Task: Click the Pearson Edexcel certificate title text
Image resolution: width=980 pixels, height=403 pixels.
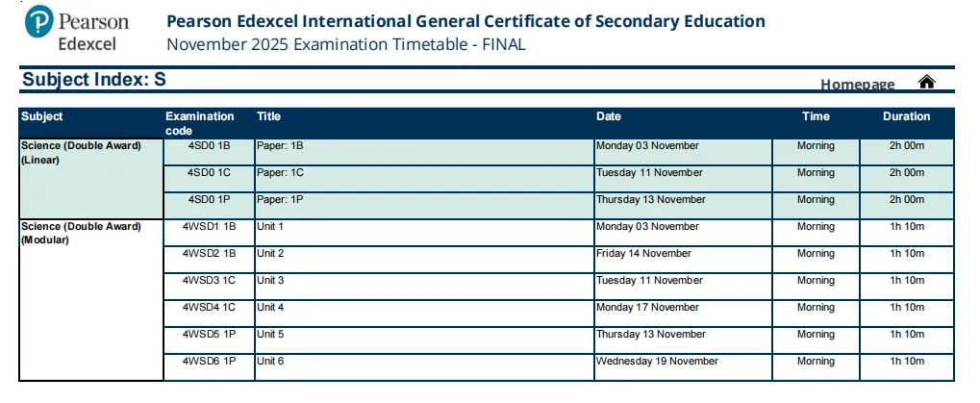Action: coord(465,21)
